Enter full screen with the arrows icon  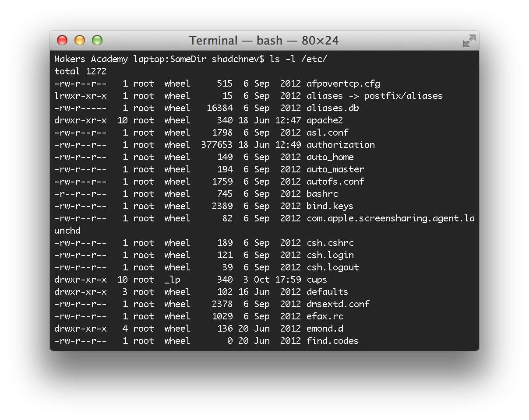click(469, 41)
